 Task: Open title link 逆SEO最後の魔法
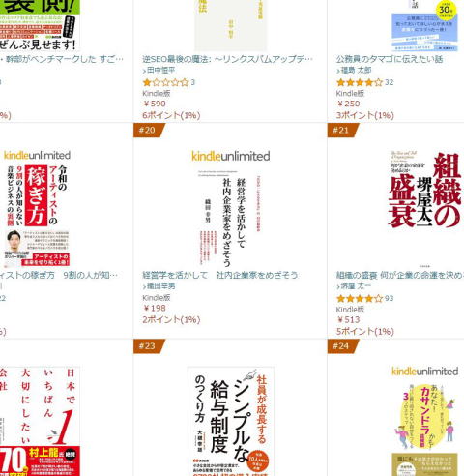click(228, 59)
